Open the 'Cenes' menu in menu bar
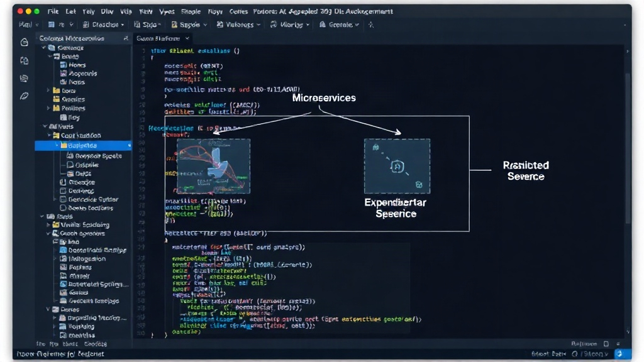Viewport: 644px width, 362px height. 238,11
